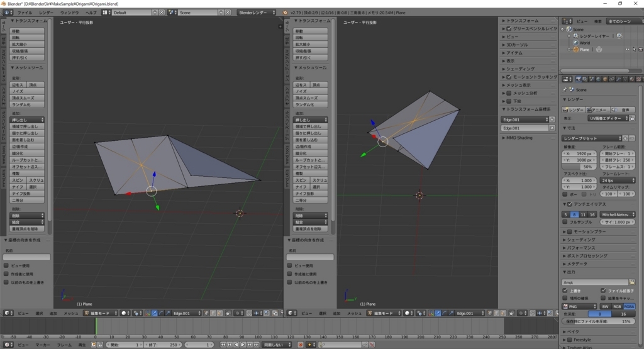Click 重複頂点を削除 button in left tool shelf
This screenshot has width=644, height=349.
[x=26, y=229]
